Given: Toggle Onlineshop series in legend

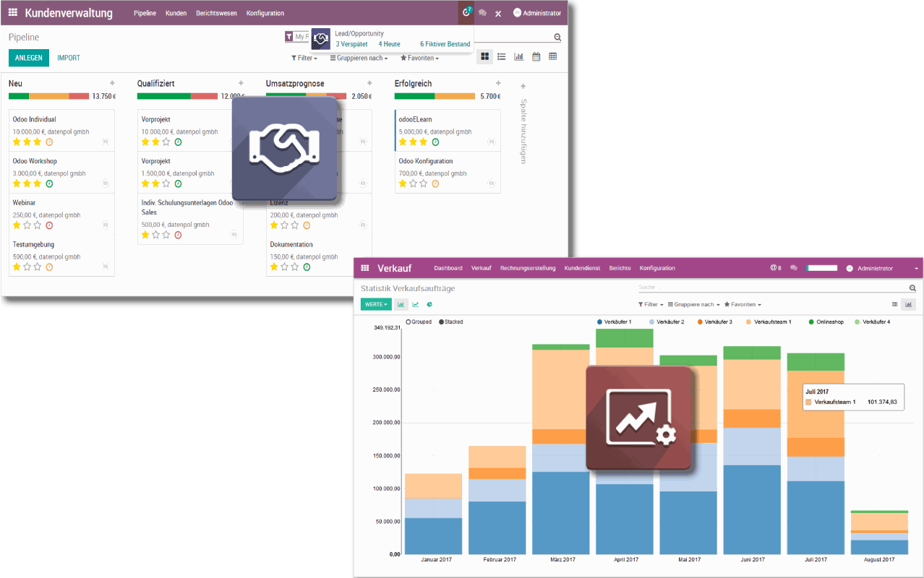Looking at the screenshot, I should click(x=827, y=322).
